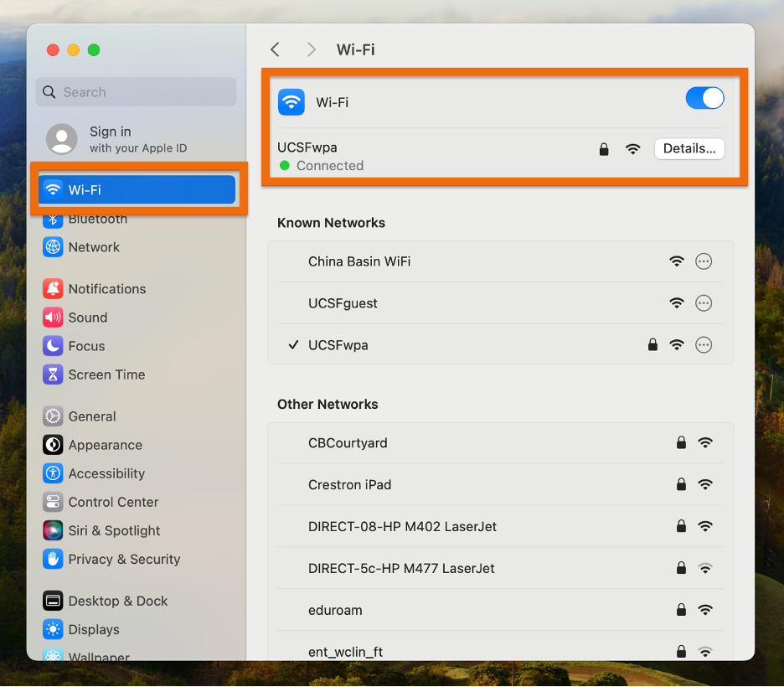This screenshot has height=687, width=784.
Task: Click the Other Networks heading
Action: [328, 404]
